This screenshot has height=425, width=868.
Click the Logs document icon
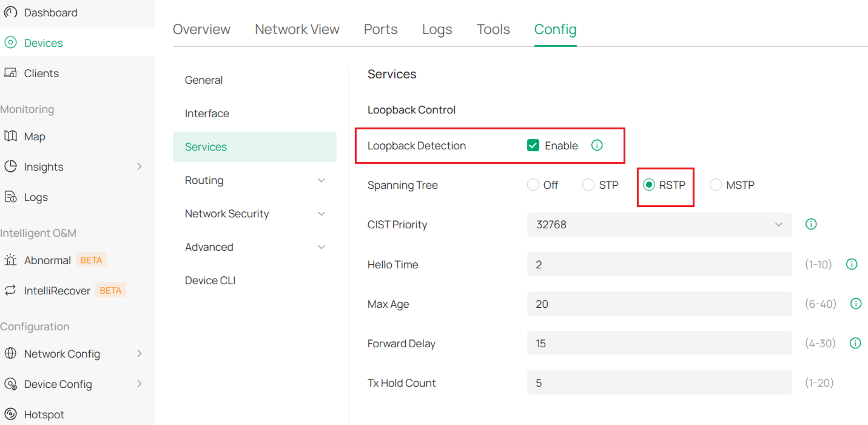click(10, 197)
